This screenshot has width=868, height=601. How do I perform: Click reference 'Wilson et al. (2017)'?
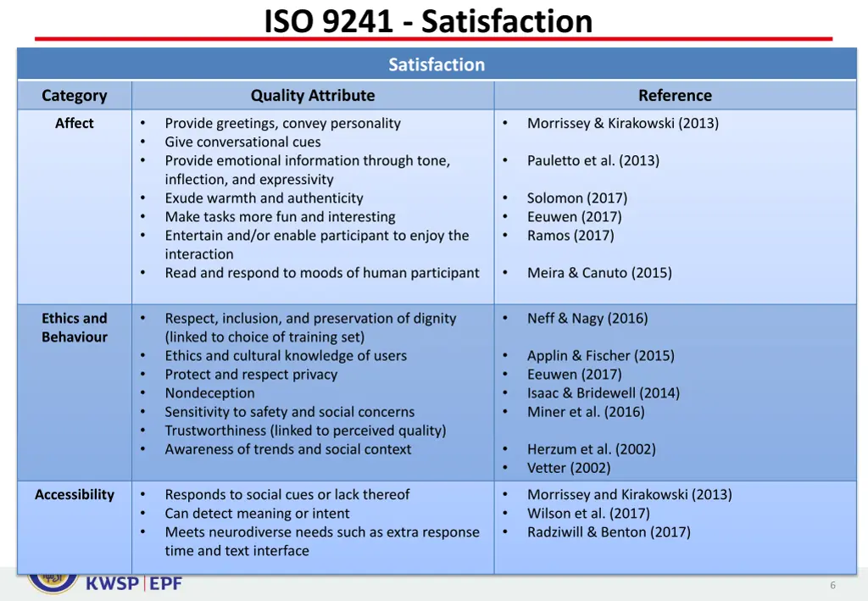point(588,513)
